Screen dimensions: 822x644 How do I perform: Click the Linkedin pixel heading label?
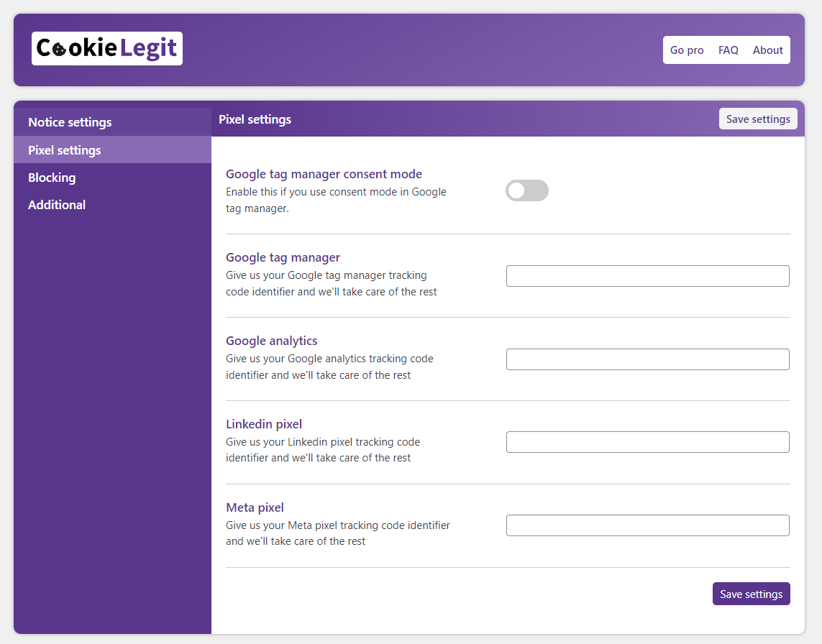[x=264, y=424]
